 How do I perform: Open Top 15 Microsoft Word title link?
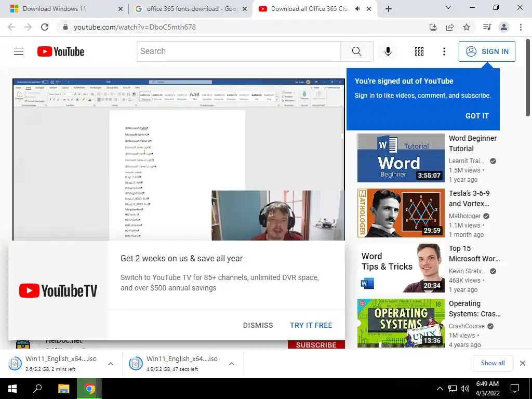click(x=474, y=254)
